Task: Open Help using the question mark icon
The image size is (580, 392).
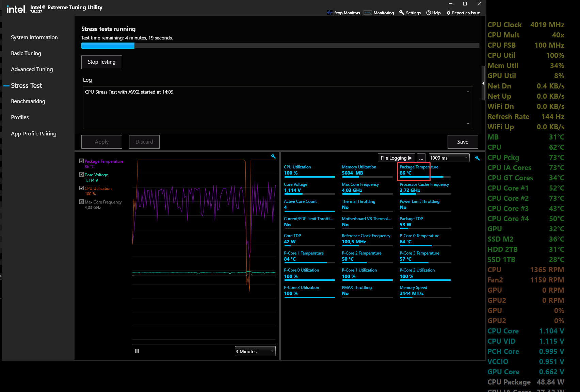Action: tap(429, 13)
